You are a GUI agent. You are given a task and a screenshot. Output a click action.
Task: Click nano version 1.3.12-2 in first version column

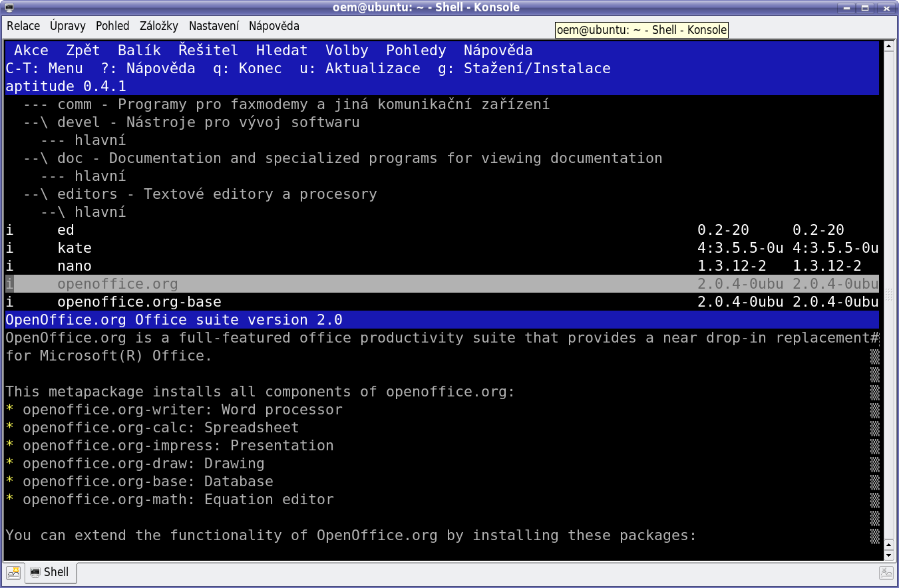click(732, 266)
